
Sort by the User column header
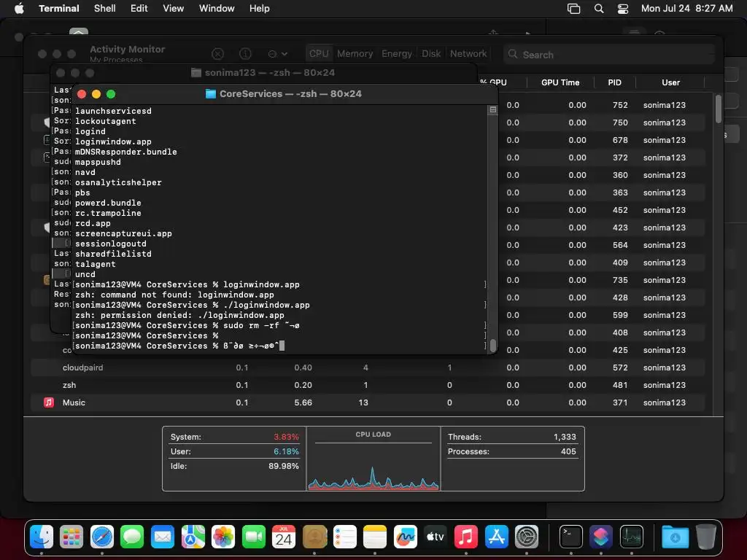670,82
